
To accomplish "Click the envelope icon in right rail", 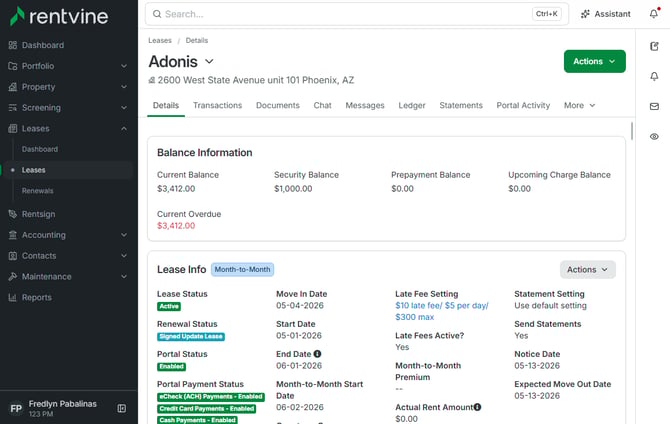I will pyautogui.click(x=654, y=106).
